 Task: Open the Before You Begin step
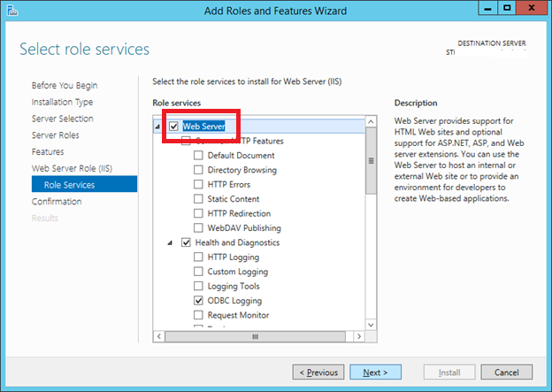[x=65, y=86]
